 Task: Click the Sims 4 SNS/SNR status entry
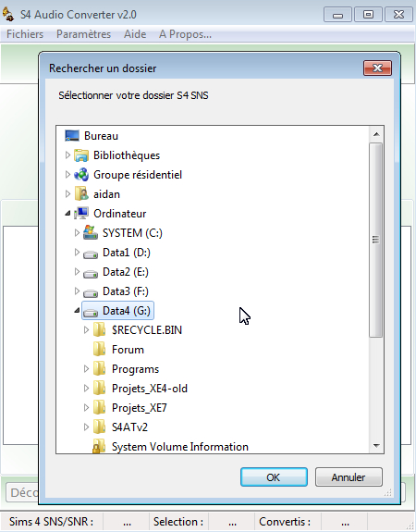pyautogui.click(x=51, y=522)
